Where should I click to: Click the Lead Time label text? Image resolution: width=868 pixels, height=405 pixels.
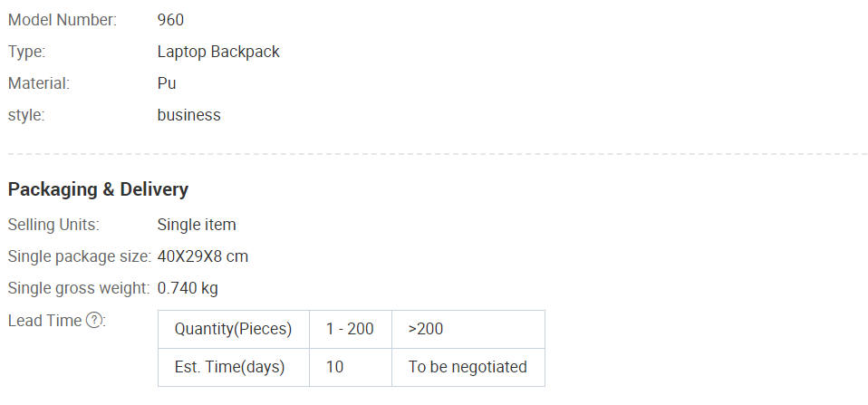coord(44,321)
